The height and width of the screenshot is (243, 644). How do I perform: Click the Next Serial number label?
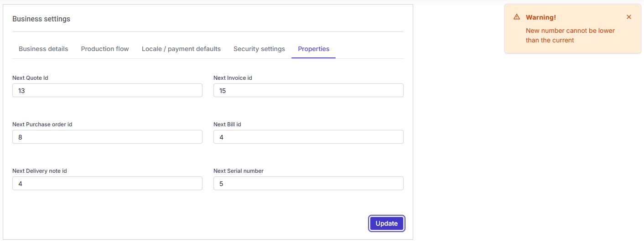(239, 171)
